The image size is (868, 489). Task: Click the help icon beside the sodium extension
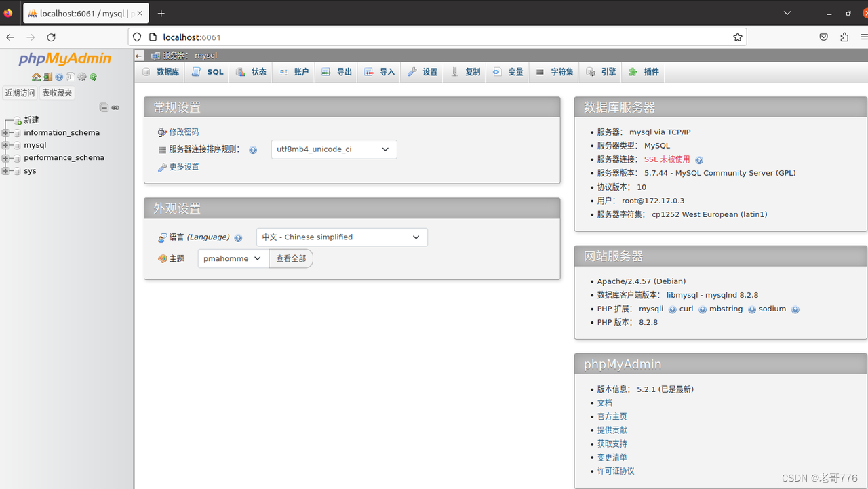pos(795,309)
